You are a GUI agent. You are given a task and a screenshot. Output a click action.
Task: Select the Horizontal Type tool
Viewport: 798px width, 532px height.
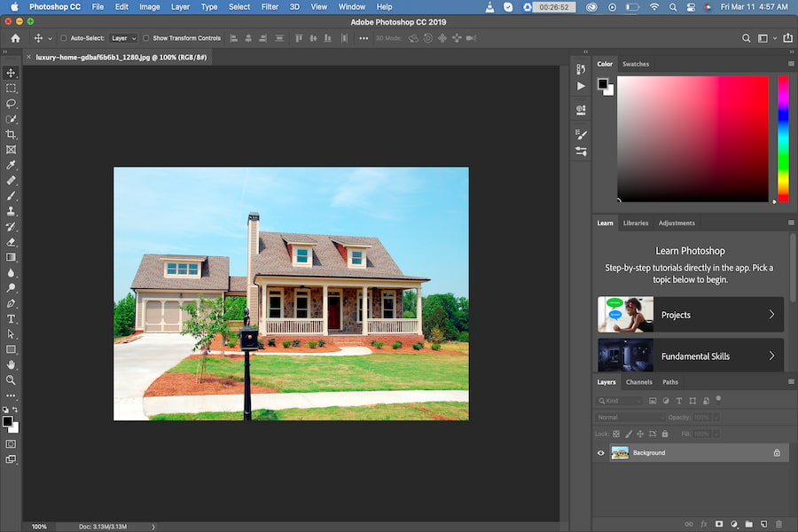coord(11,318)
